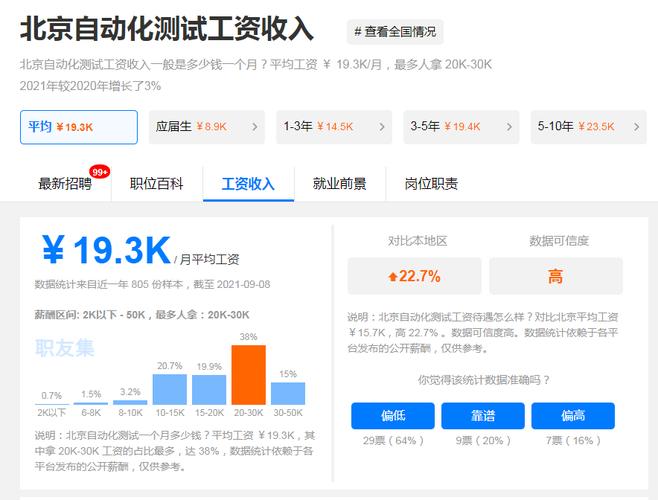Click the 8-10K chart bar
Viewport: 658px width, 500px height.
coord(131,402)
